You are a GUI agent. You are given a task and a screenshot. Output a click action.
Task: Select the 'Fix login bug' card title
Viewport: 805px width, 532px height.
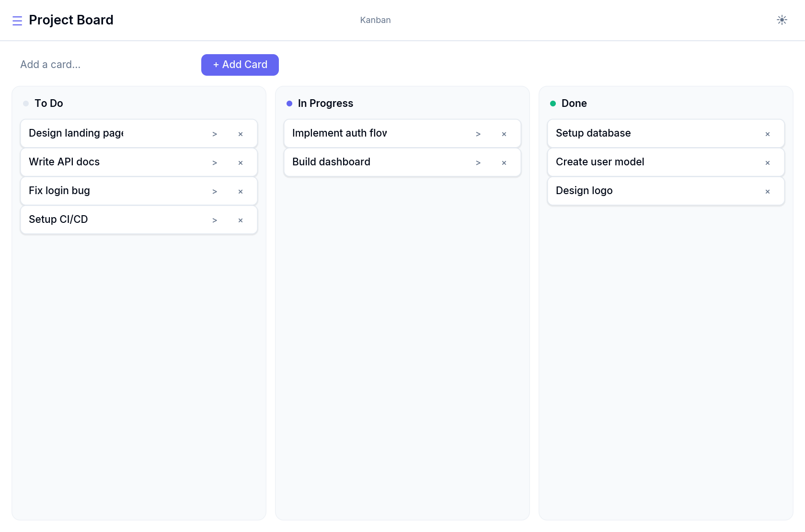59,191
